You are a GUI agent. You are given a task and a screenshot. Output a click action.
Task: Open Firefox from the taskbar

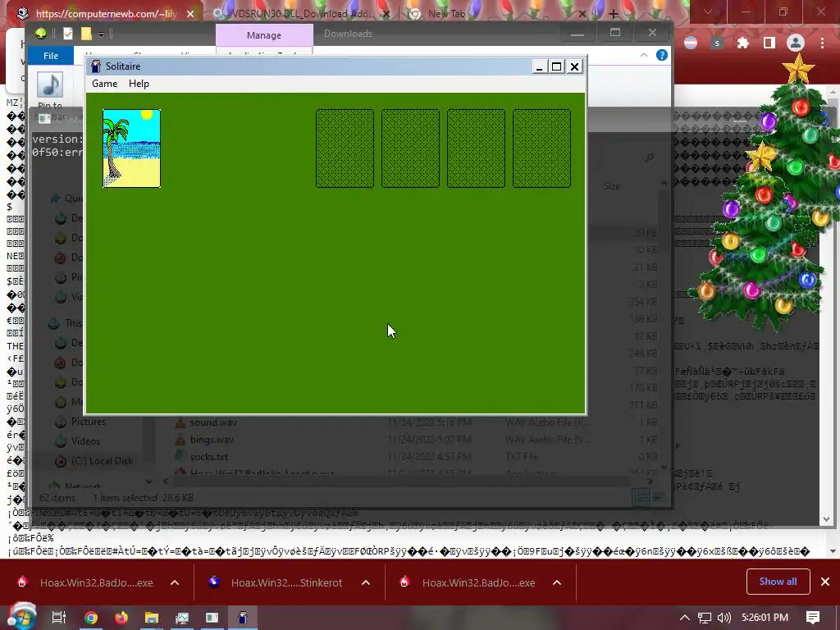[121, 618]
